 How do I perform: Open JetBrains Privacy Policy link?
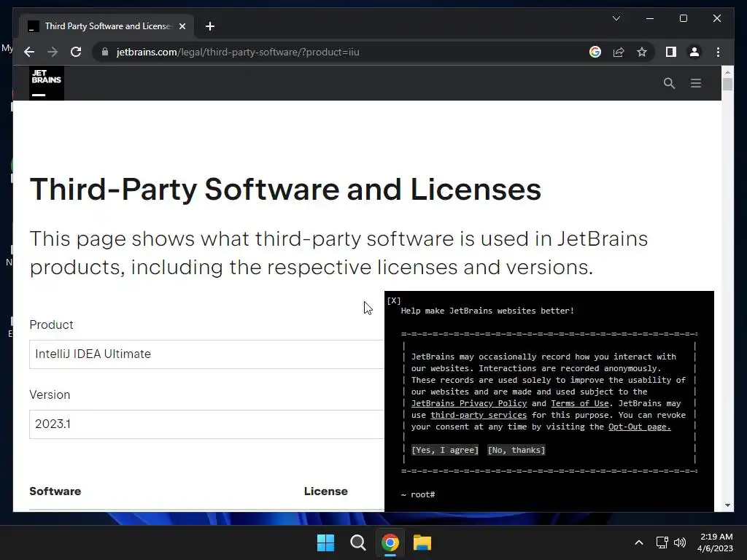point(469,403)
